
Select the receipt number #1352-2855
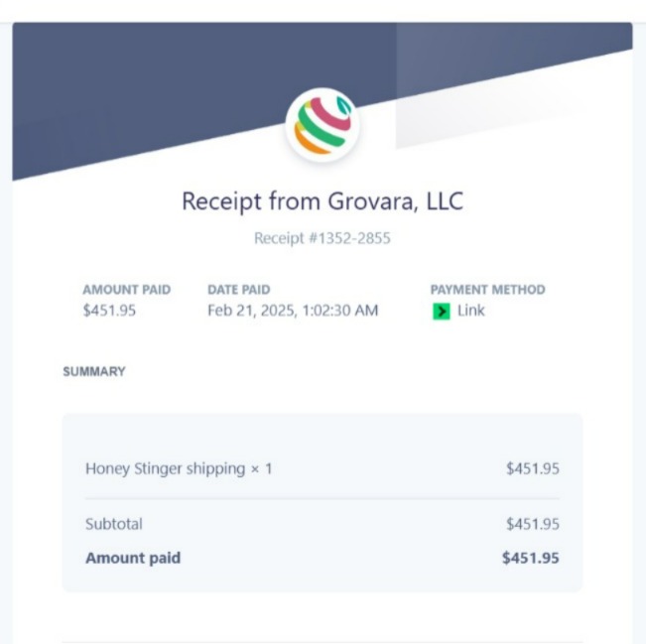[323, 238]
